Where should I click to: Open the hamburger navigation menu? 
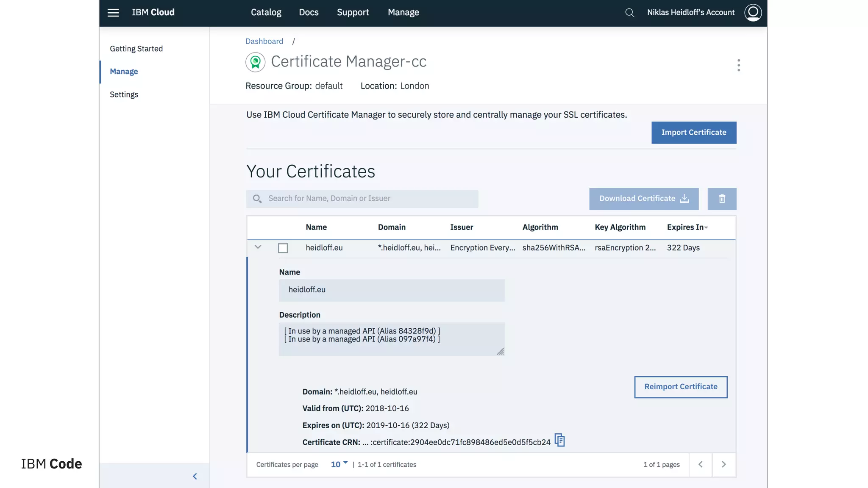(x=113, y=13)
